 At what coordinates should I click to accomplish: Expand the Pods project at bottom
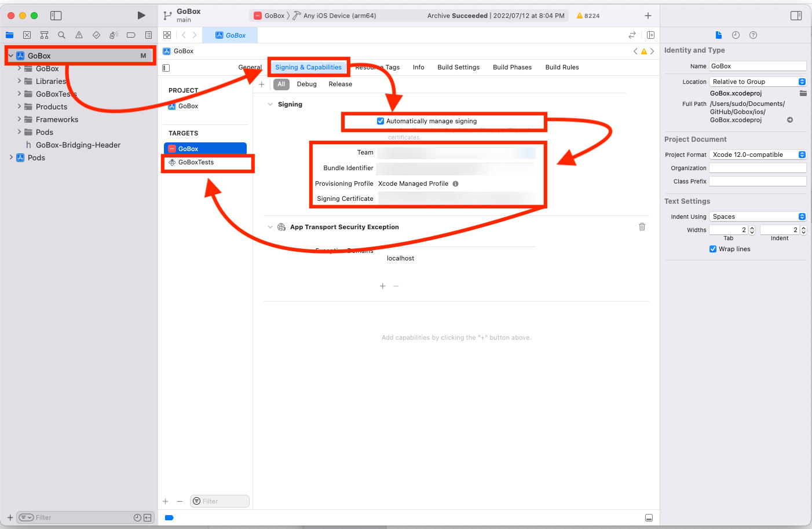click(11, 157)
